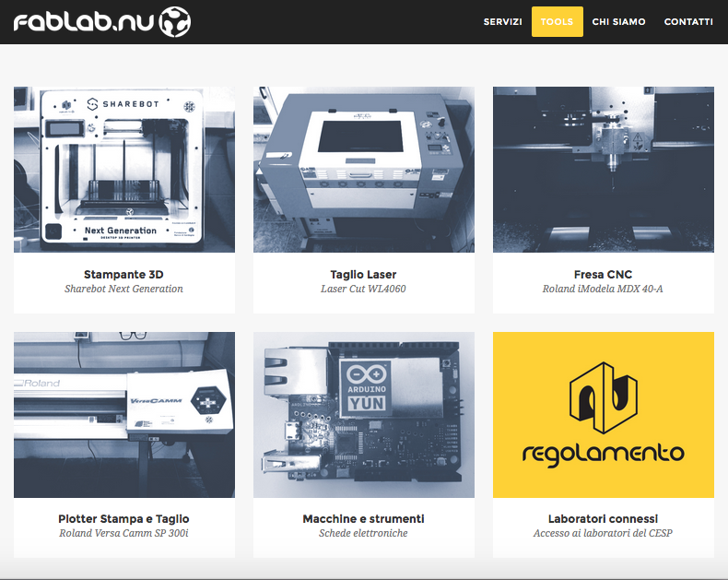Image resolution: width=728 pixels, height=580 pixels.
Task: Click the fablab.nu logo wordmark
Action: click(x=84, y=22)
